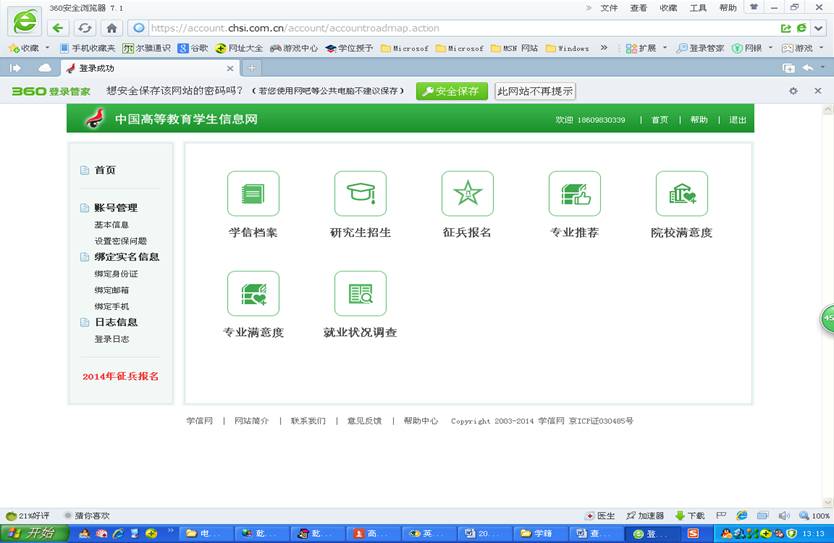
Task: Click 此网站不再提示 button
Action: point(535,91)
